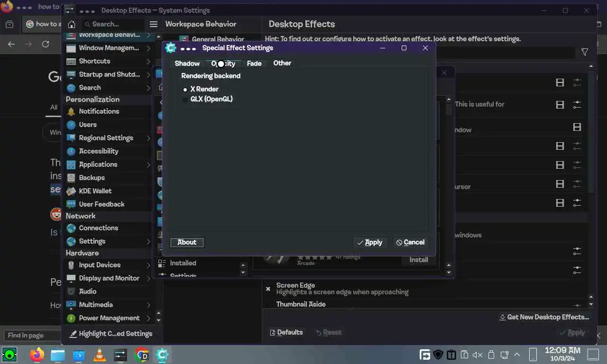The width and height of the screenshot is (607, 364).
Task: Play video for effect row ending 'ursor'
Action: click(560, 184)
